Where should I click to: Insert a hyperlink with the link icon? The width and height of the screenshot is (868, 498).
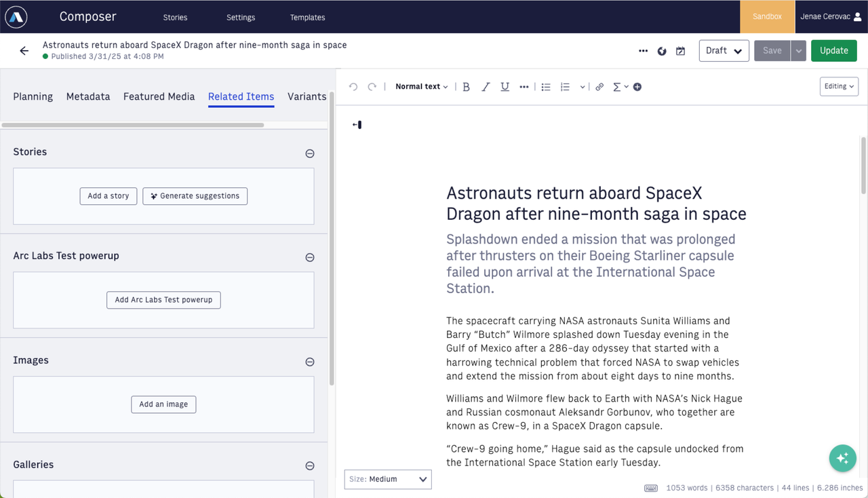pos(599,87)
